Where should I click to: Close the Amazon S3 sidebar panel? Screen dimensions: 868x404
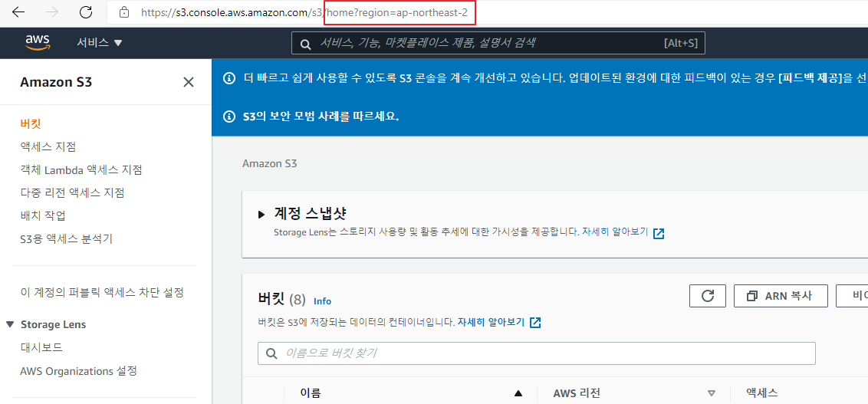click(x=189, y=82)
